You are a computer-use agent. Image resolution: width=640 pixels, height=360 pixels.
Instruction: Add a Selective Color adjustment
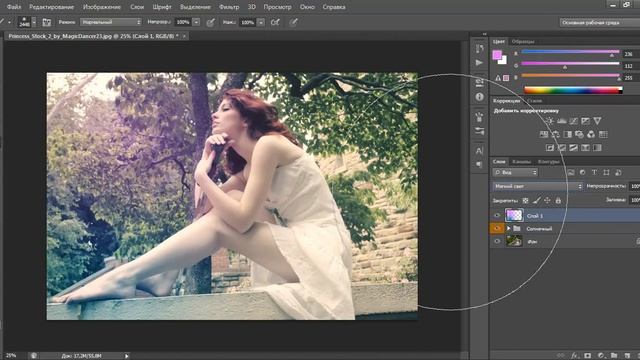585,147
